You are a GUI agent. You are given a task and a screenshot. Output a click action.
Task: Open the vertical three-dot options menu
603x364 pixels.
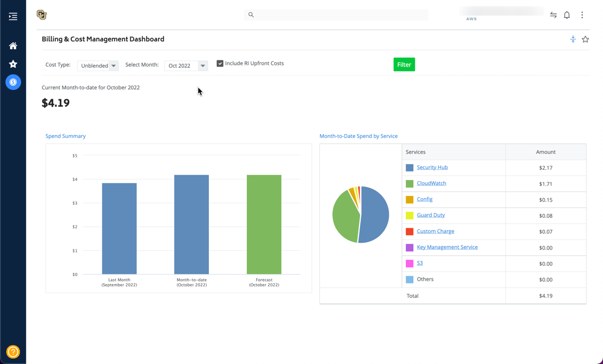tap(582, 15)
